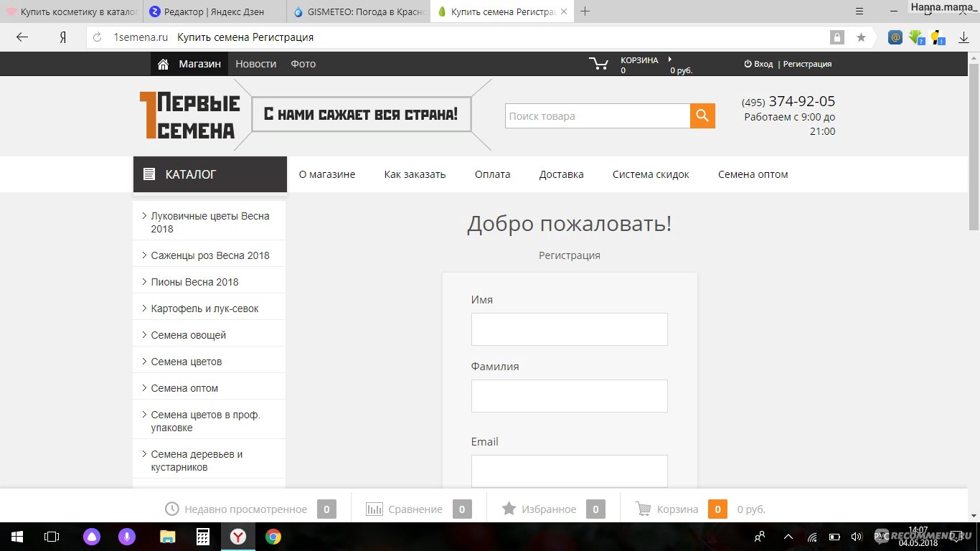Open the Calculator from taskbar
This screenshot has height=551, width=980.
click(203, 537)
